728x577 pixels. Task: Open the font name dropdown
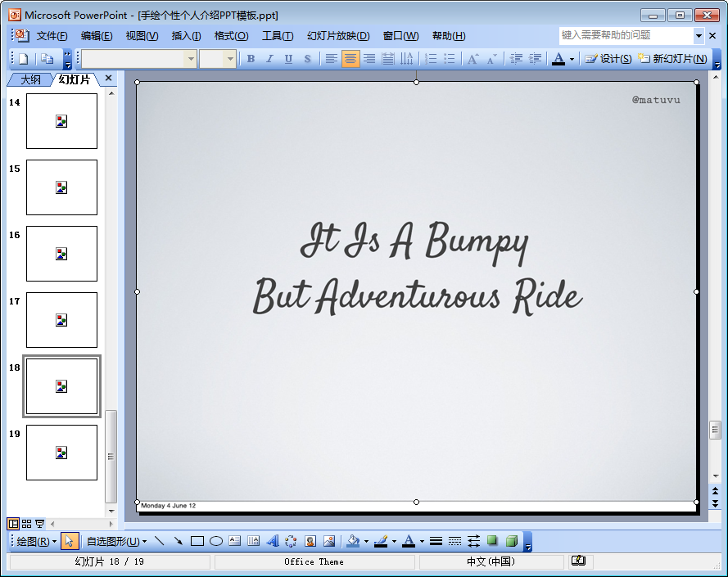(191, 58)
